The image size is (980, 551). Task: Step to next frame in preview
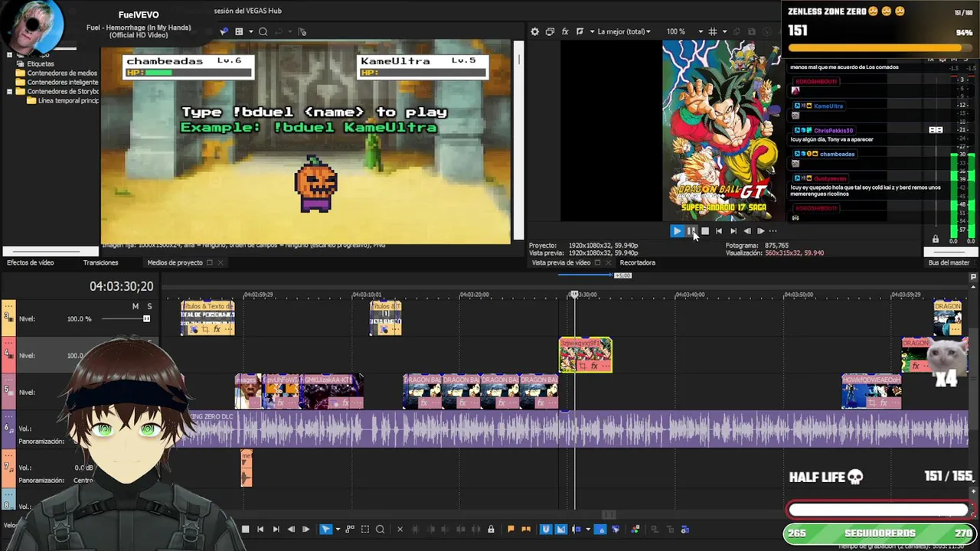(760, 230)
